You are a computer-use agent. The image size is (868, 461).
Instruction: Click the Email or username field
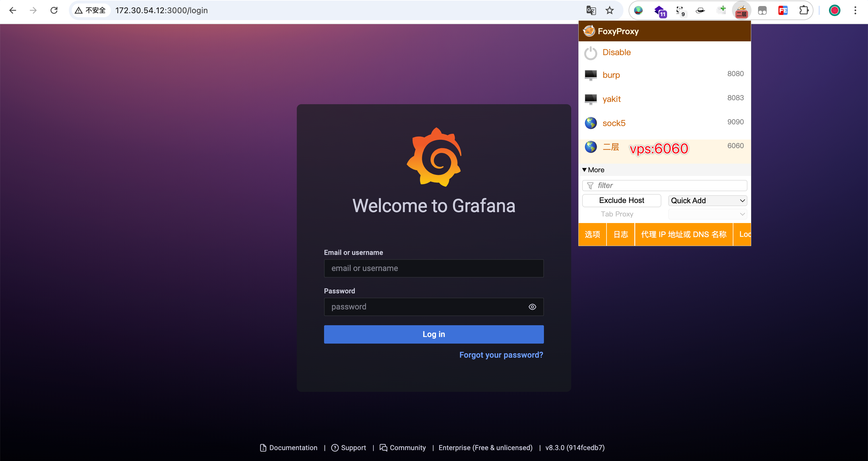(x=433, y=268)
